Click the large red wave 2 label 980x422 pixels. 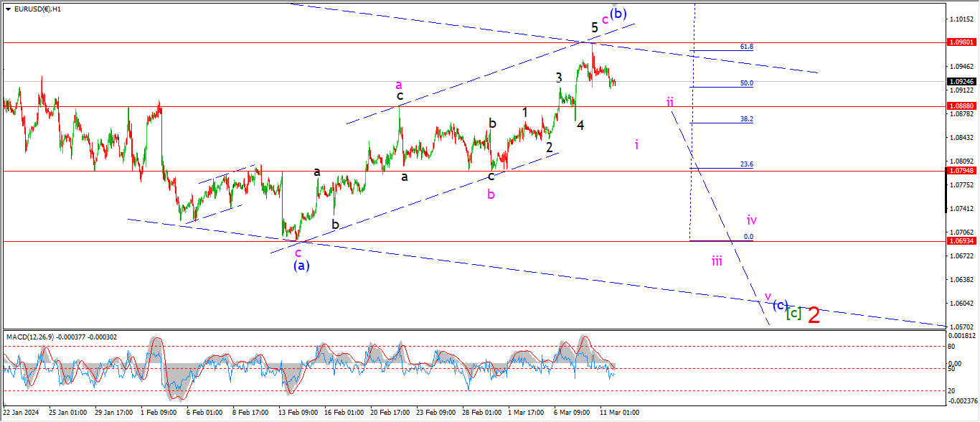pyautogui.click(x=814, y=315)
